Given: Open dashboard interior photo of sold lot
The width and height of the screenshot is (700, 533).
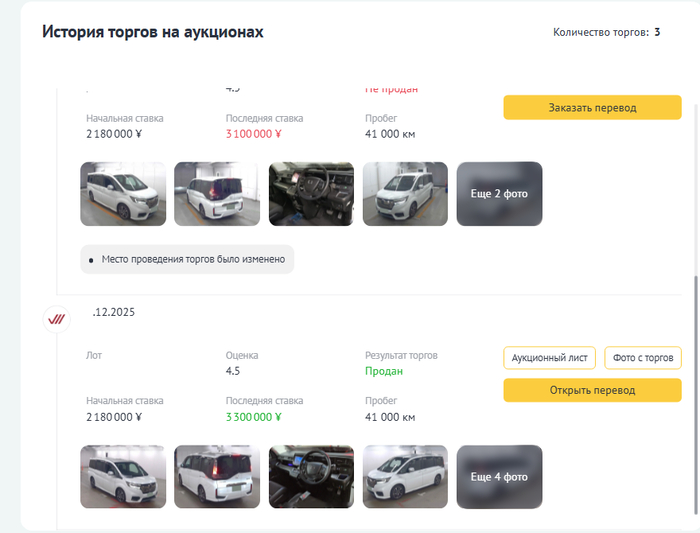Looking at the screenshot, I should (x=311, y=476).
